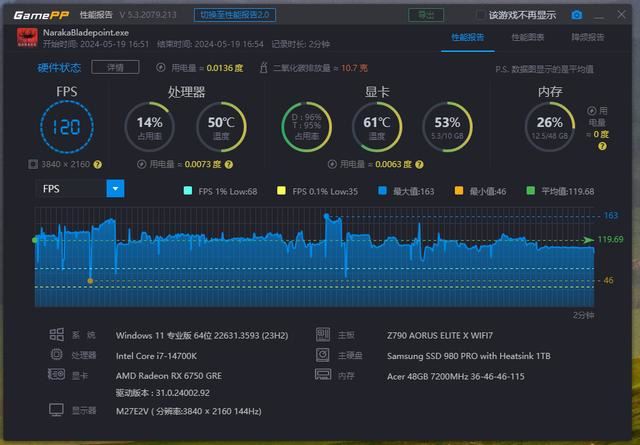Click the green 导出 export button
This screenshot has width=640, height=445.
[x=427, y=15]
